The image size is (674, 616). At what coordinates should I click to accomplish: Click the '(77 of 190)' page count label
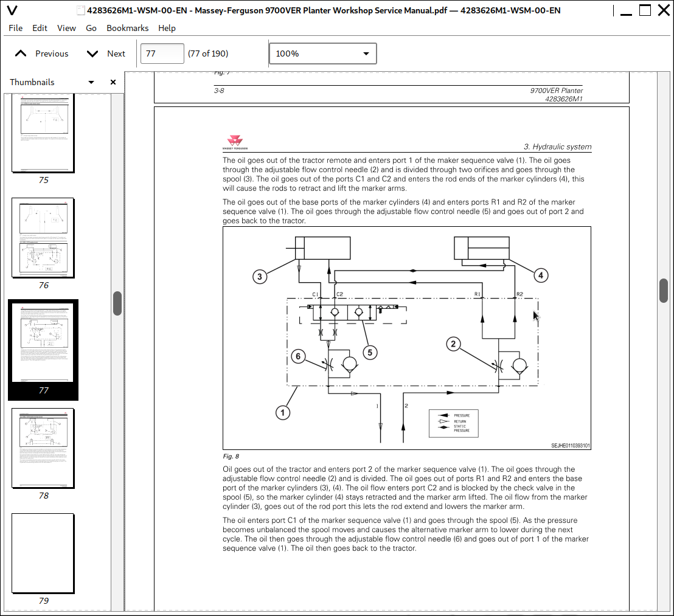coord(208,54)
